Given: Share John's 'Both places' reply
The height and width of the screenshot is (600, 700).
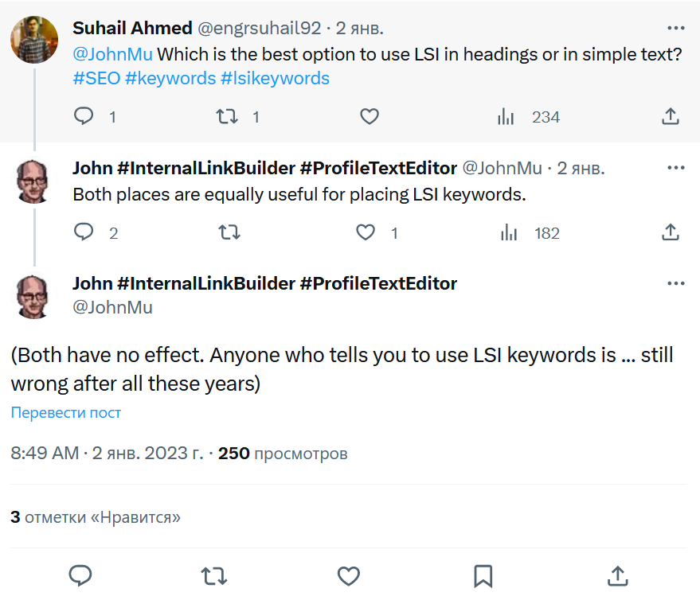Looking at the screenshot, I should click(x=671, y=233).
